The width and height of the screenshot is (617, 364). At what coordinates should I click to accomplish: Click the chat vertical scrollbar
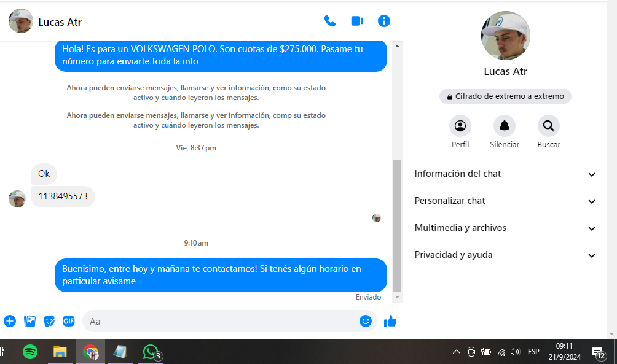click(x=397, y=224)
